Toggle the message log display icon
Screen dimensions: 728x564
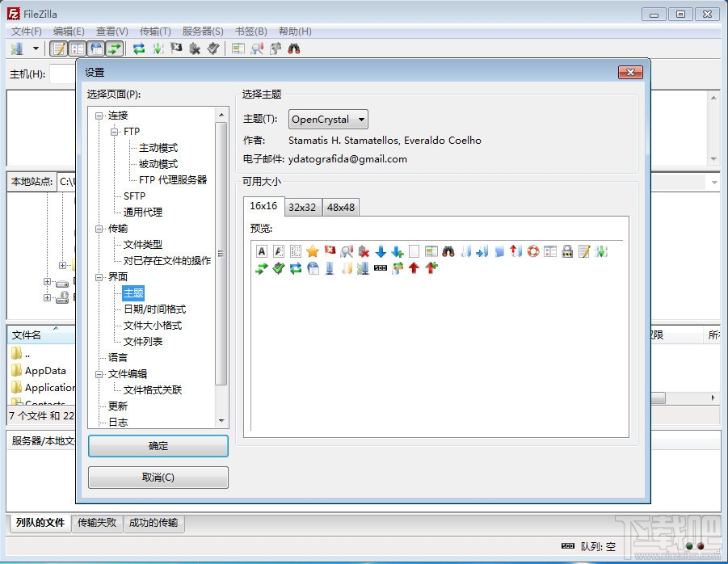pos(58,48)
